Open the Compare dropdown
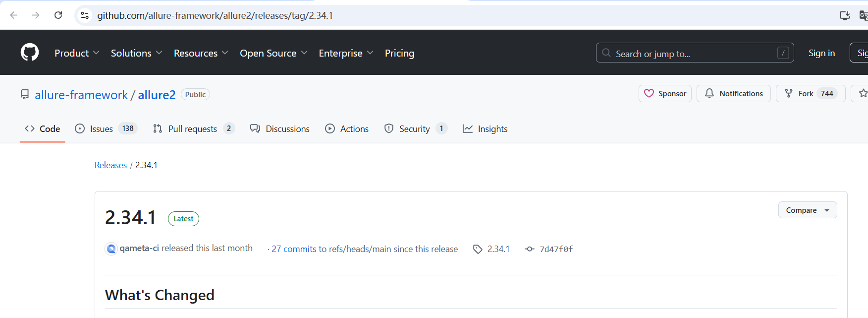 click(x=808, y=210)
